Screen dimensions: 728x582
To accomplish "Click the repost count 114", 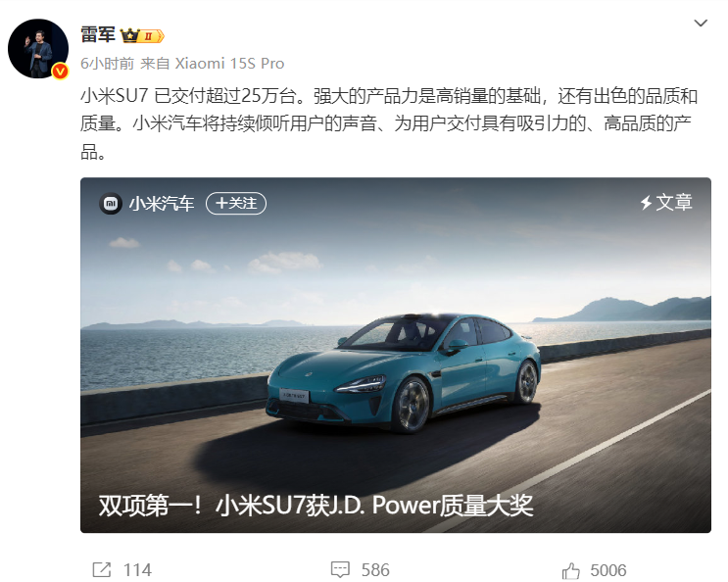I will coord(137,570).
